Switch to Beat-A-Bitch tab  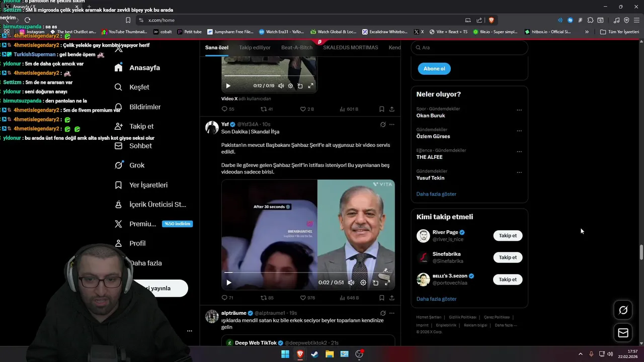297,47
